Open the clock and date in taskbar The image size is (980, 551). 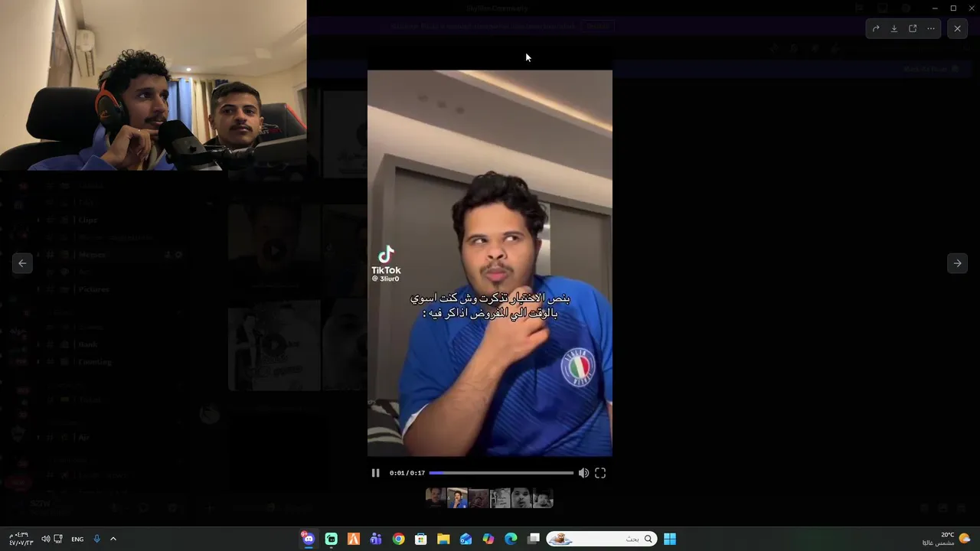pyautogui.click(x=21, y=539)
